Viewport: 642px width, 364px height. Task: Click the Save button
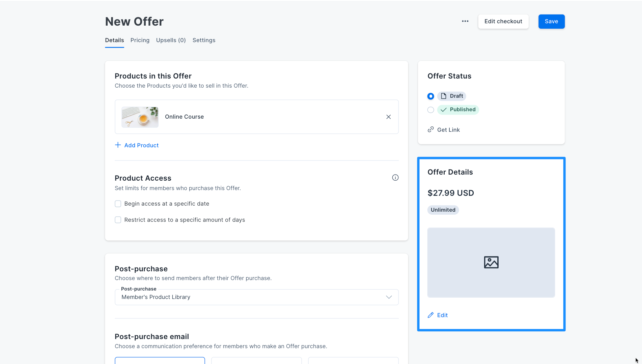click(552, 22)
